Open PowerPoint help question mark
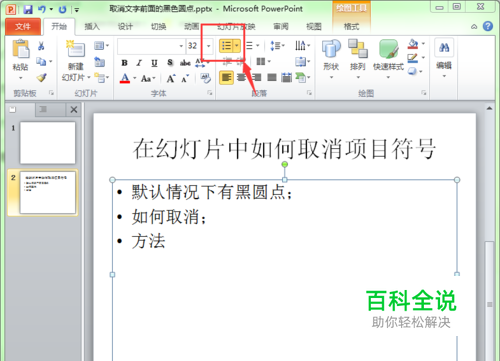 tap(488, 26)
